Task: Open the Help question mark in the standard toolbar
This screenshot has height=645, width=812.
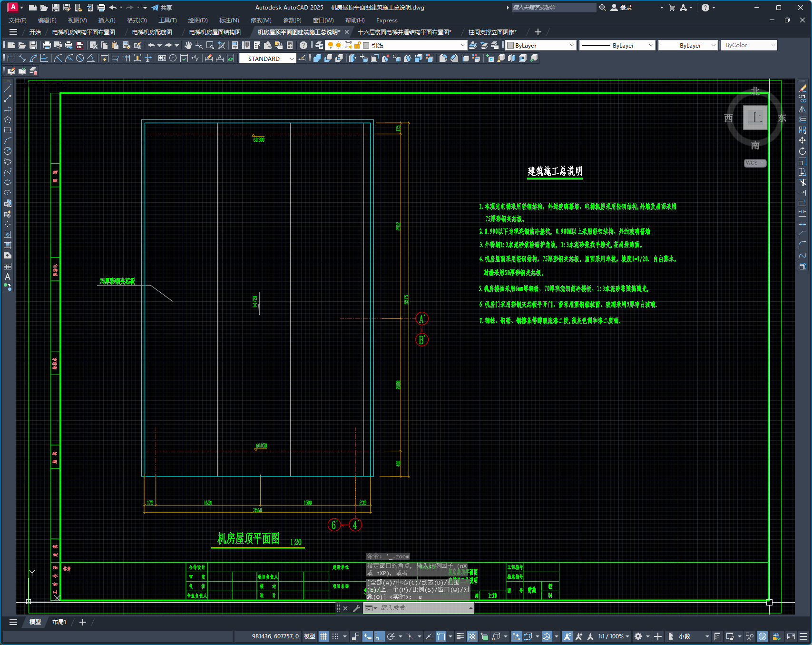Action: [x=303, y=45]
